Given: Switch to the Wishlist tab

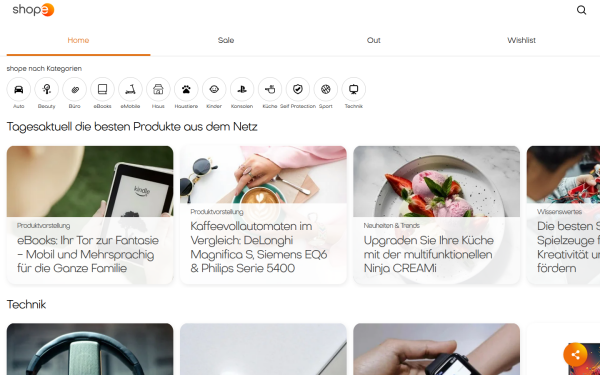Looking at the screenshot, I should [x=521, y=40].
